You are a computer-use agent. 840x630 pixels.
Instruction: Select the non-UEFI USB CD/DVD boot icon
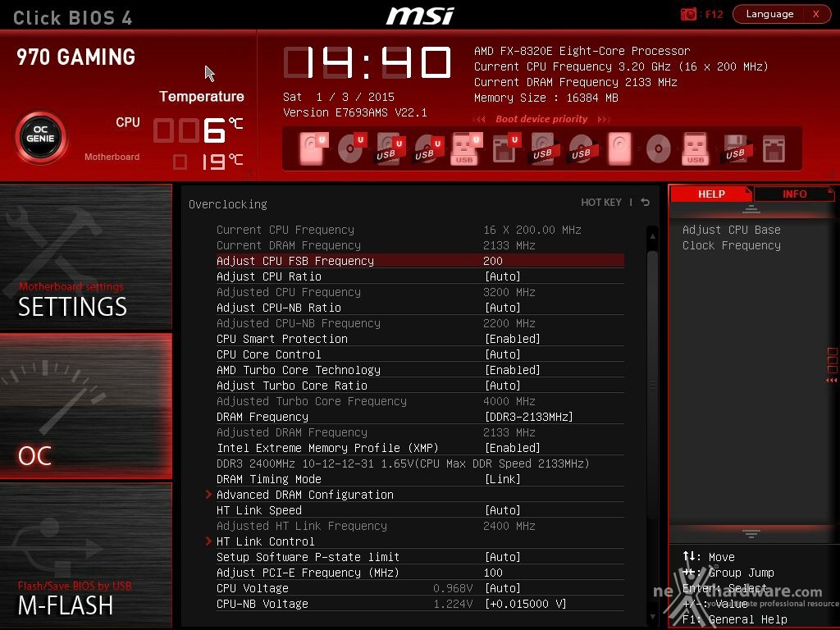point(582,149)
